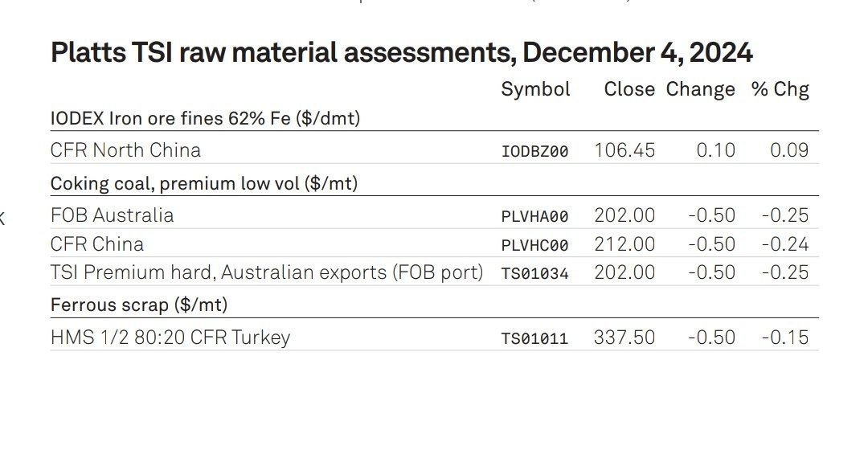
Task: Select the PLVHC00 symbol code
Action: (534, 245)
